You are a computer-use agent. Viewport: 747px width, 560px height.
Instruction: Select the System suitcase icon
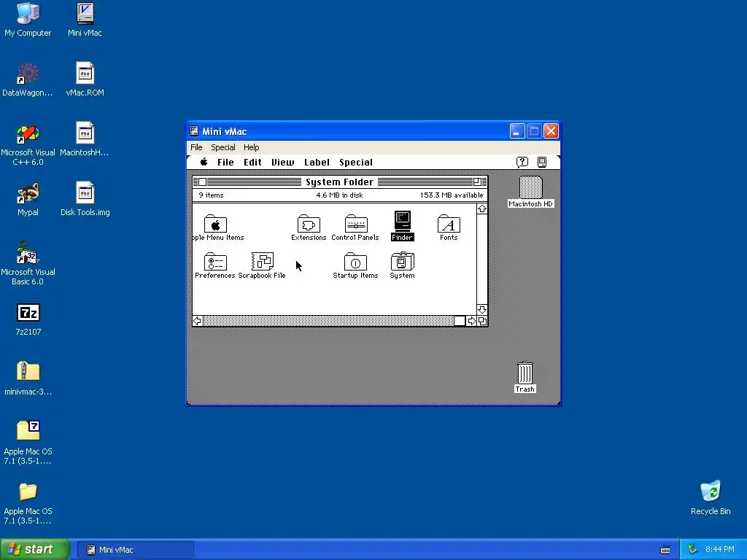402,262
